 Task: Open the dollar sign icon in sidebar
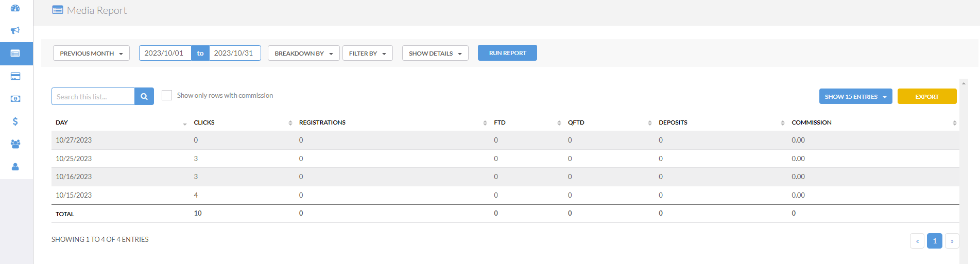pos(15,121)
